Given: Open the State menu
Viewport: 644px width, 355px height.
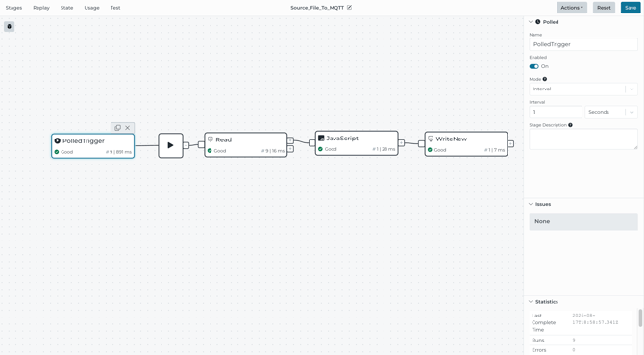Looking at the screenshot, I should [x=67, y=8].
